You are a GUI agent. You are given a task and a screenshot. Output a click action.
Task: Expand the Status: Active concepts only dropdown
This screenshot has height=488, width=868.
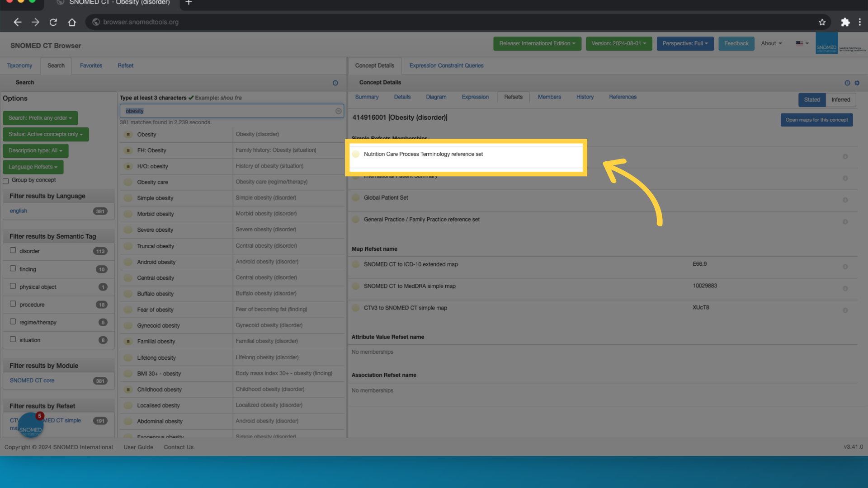tap(46, 134)
